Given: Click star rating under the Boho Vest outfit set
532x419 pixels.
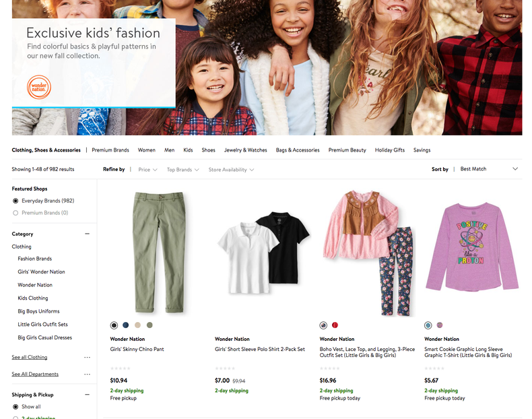Looking at the screenshot, I should click(x=329, y=368).
